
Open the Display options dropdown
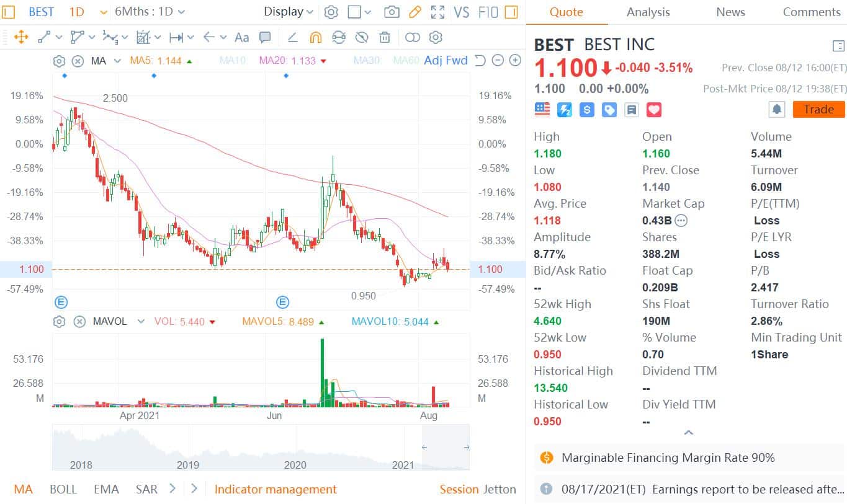(287, 12)
